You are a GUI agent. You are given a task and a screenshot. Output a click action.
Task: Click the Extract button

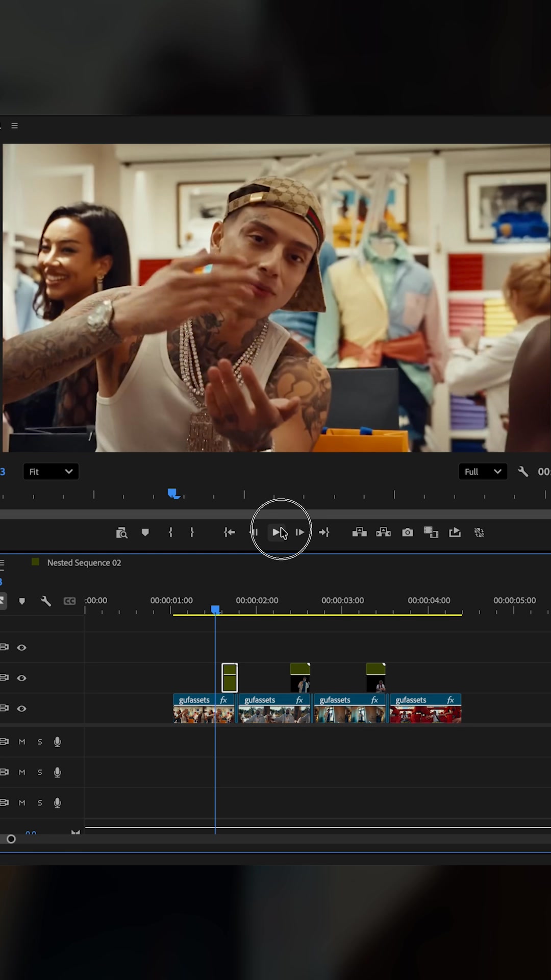[384, 532]
